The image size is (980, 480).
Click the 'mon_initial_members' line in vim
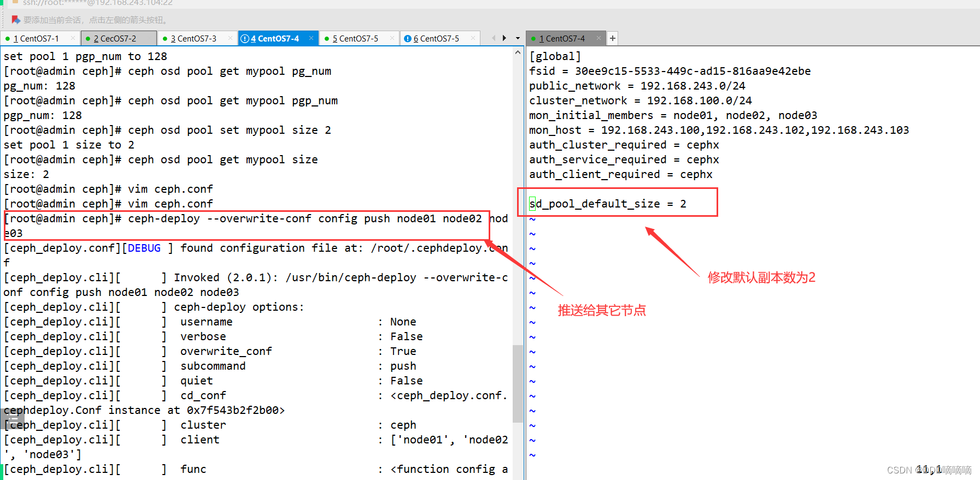(673, 115)
